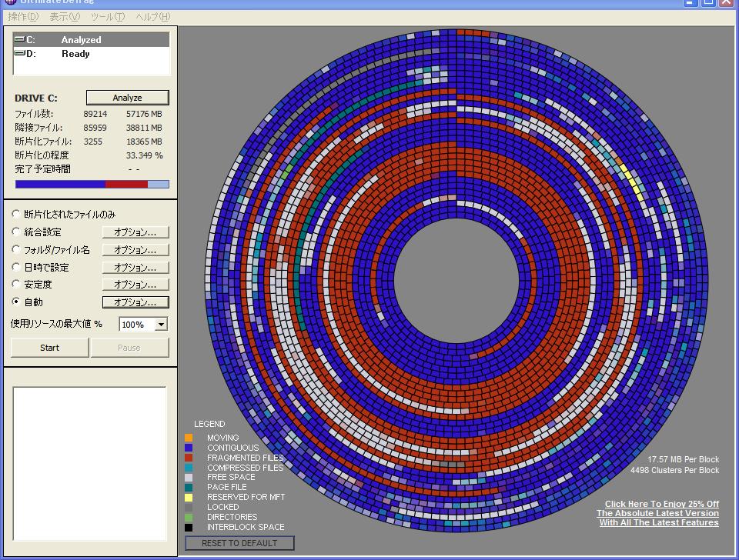The image size is (739, 560).
Task: Click 'With All The Latest Features' link text
Action: click(659, 522)
